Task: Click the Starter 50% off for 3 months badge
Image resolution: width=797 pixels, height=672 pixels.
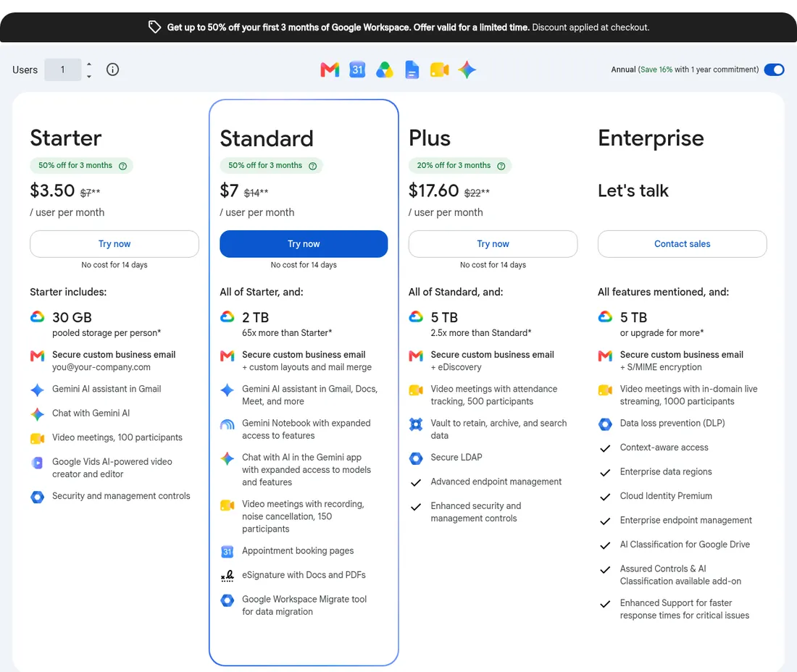Action: (x=81, y=166)
